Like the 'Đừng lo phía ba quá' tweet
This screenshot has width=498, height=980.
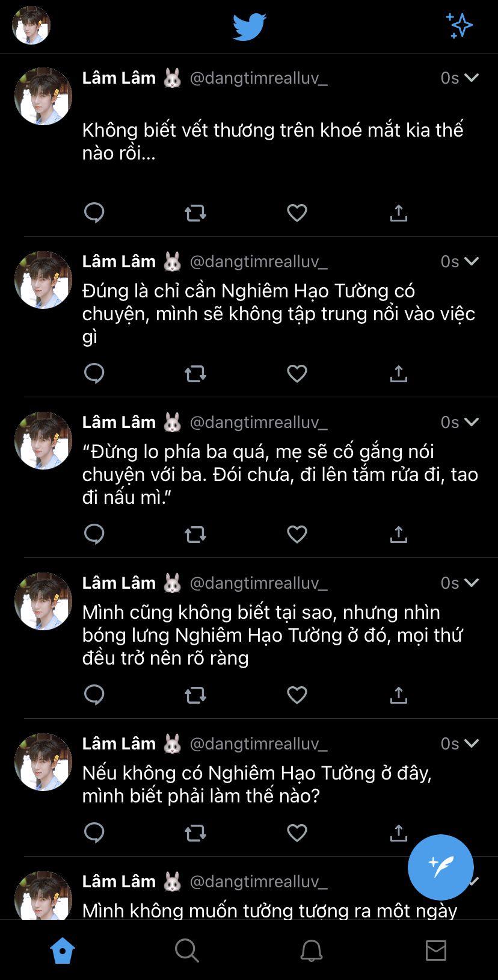click(x=297, y=534)
